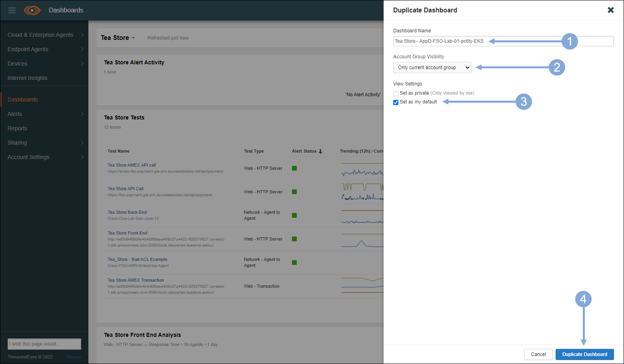Click the Duplicate Dashboard button
The image size is (624, 364).
point(584,354)
